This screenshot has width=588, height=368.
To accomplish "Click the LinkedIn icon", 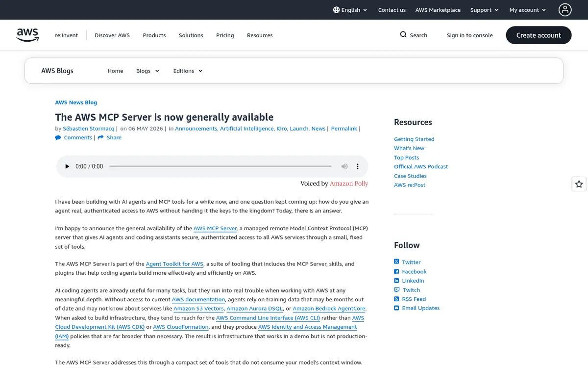I will [x=396, y=281].
